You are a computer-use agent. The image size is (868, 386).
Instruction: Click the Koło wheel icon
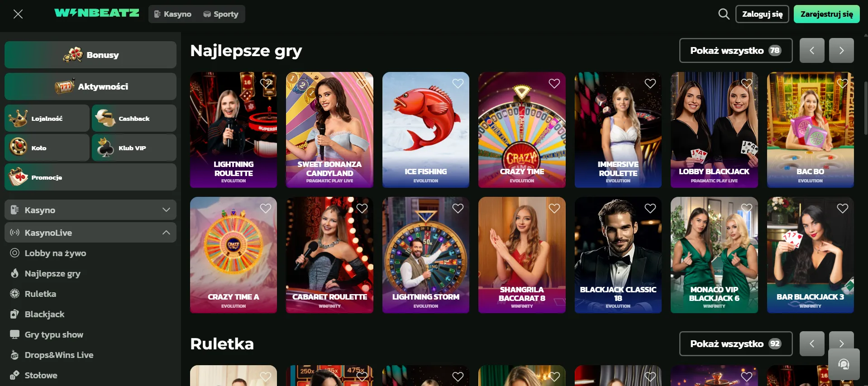click(x=19, y=147)
